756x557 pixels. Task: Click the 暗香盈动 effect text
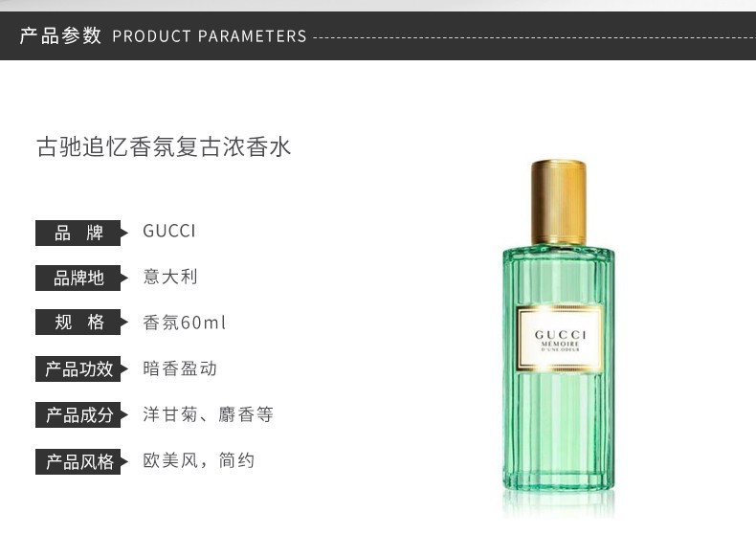pyautogui.click(x=180, y=368)
